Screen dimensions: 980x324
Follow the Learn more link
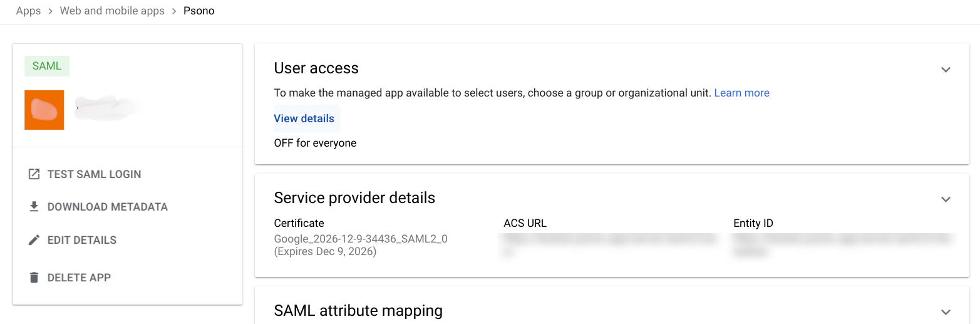[x=742, y=93]
